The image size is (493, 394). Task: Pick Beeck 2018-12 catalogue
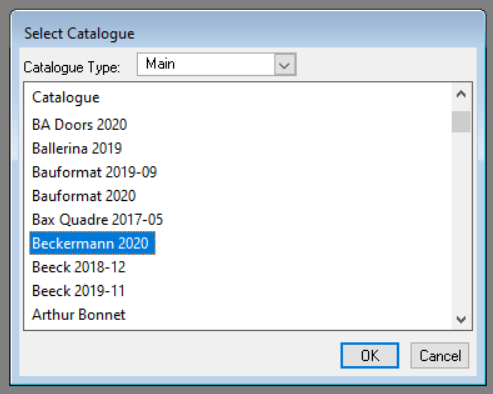(79, 267)
